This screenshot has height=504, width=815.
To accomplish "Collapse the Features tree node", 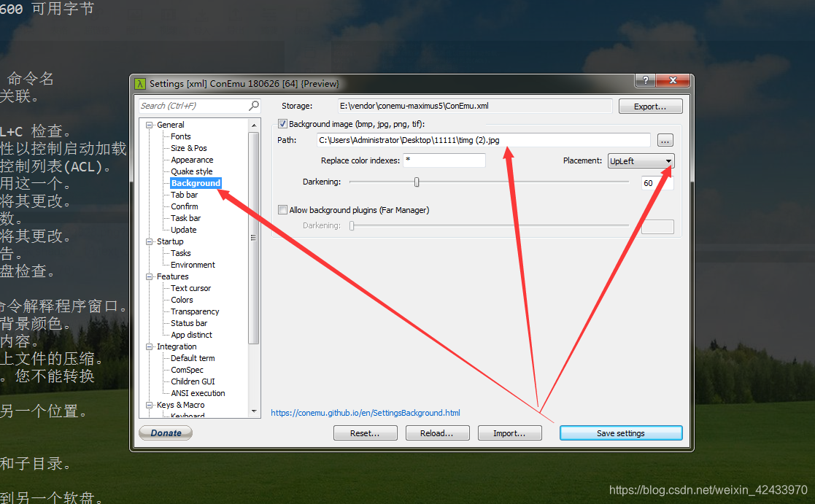I will 149,276.
